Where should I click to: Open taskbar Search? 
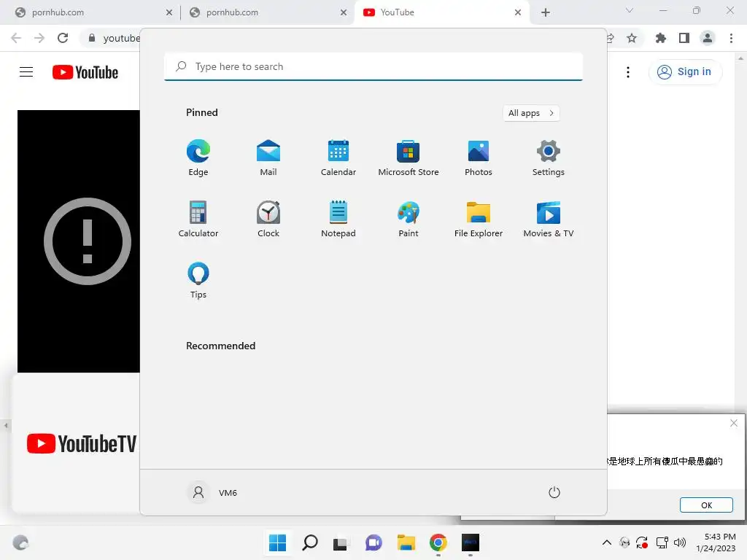coord(309,542)
